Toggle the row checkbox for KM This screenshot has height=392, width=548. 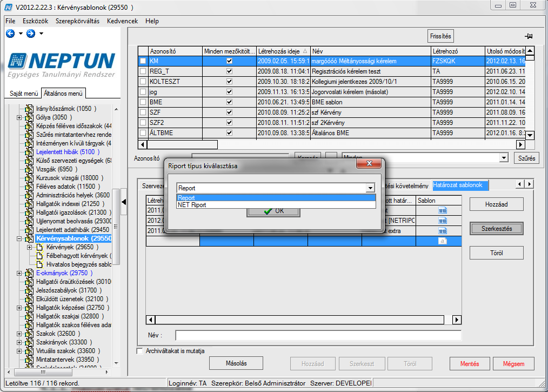click(143, 61)
